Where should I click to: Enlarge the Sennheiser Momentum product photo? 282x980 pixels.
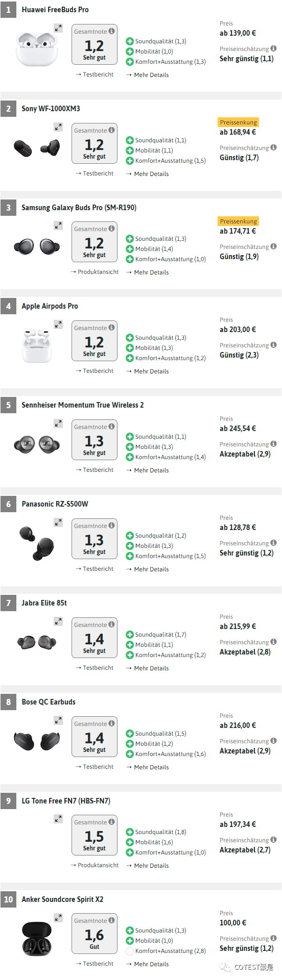(x=58, y=423)
